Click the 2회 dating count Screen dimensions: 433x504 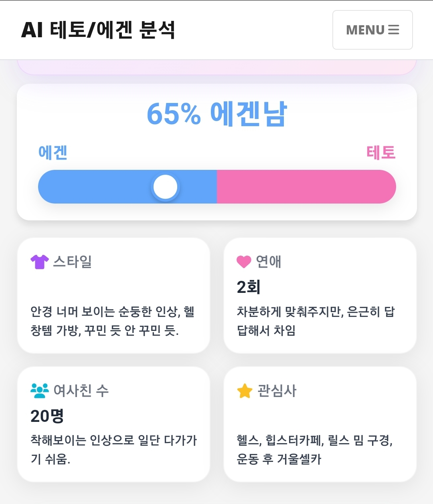(249, 287)
